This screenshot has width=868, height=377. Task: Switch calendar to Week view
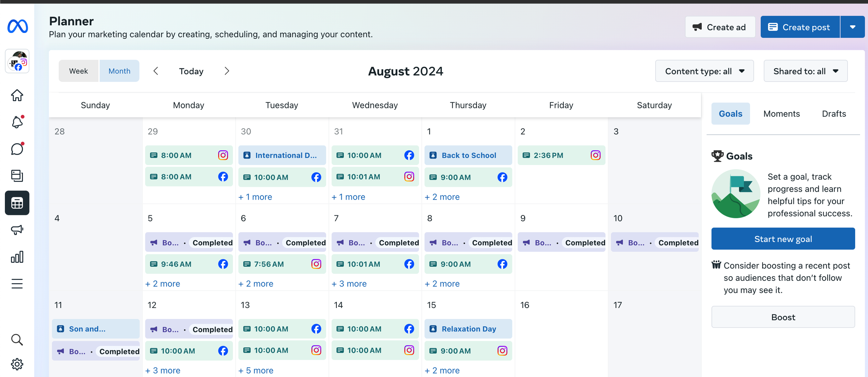tap(78, 71)
